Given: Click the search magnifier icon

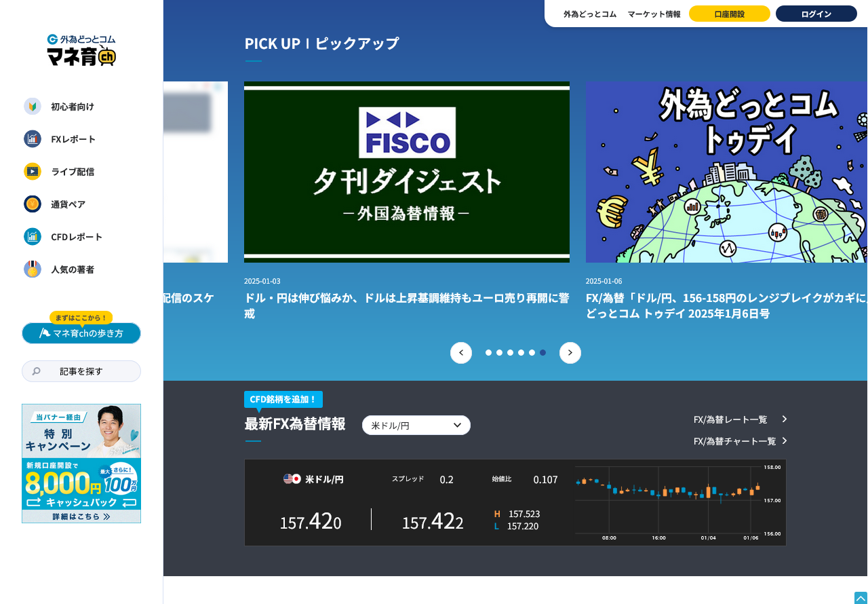Looking at the screenshot, I should click(x=37, y=371).
